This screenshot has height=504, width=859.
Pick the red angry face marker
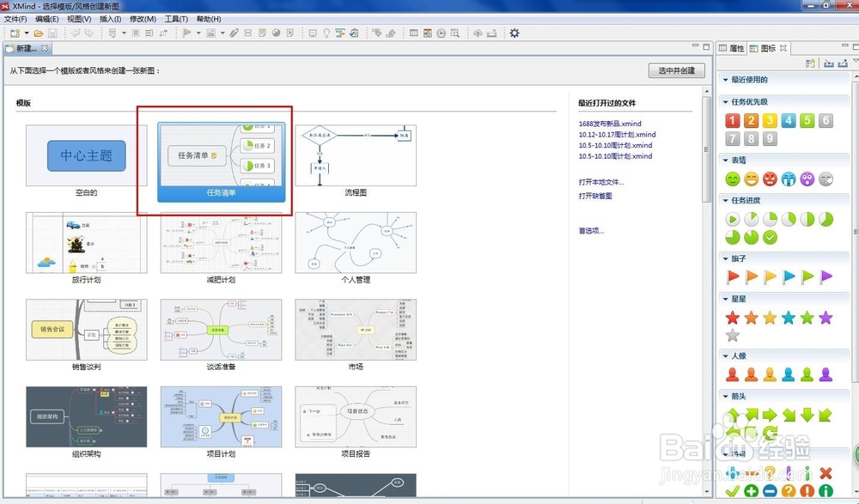click(x=770, y=179)
